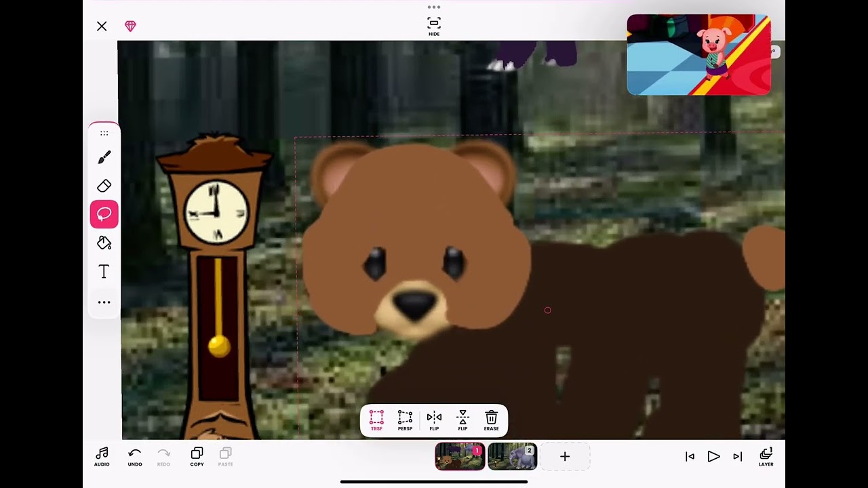Play the animation
Viewport: 868px width, 488px height.
point(713,457)
